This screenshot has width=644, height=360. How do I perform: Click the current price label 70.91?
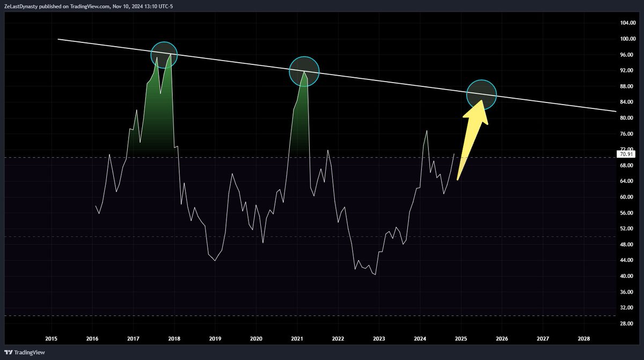pyautogui.click(x=626, y=154)
